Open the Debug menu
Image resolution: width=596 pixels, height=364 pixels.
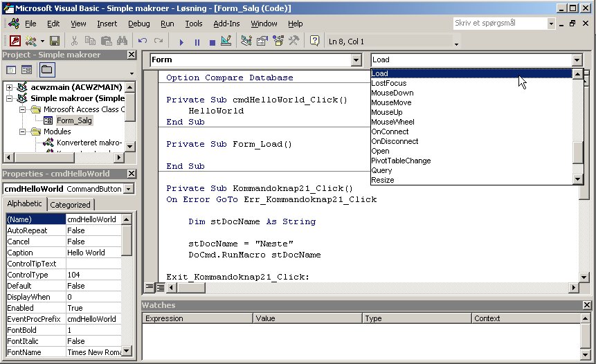[x=138, y=24]
